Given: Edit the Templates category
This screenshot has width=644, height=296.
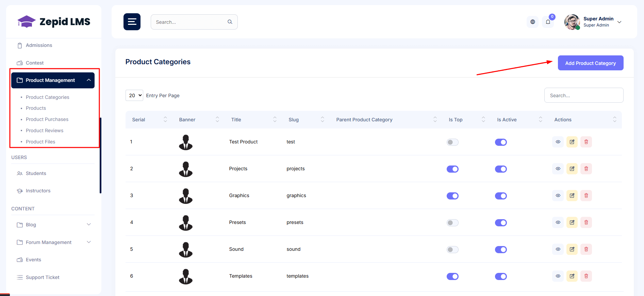Looking at the screenshot, I should 572,276.
